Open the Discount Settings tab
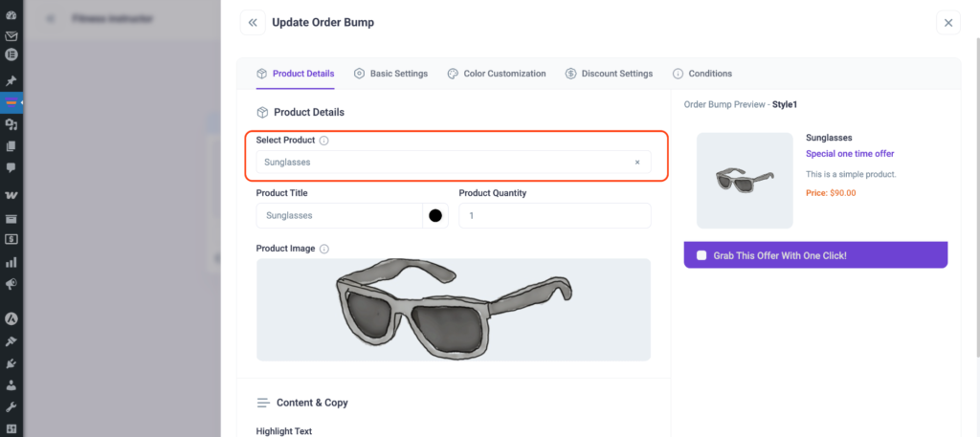This screenshot has height=437, width=980. 609,74
